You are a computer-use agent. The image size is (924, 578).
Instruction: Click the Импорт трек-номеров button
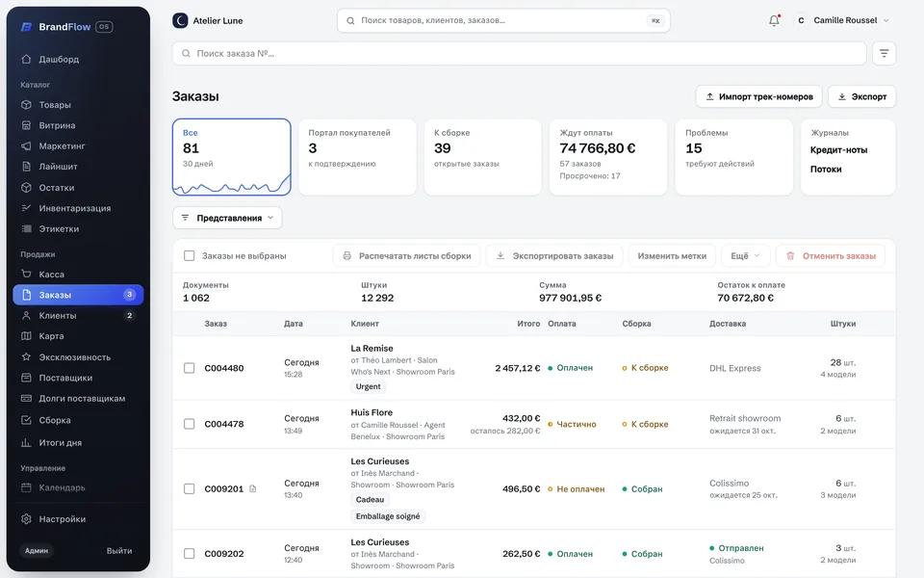tap(759, 96)
